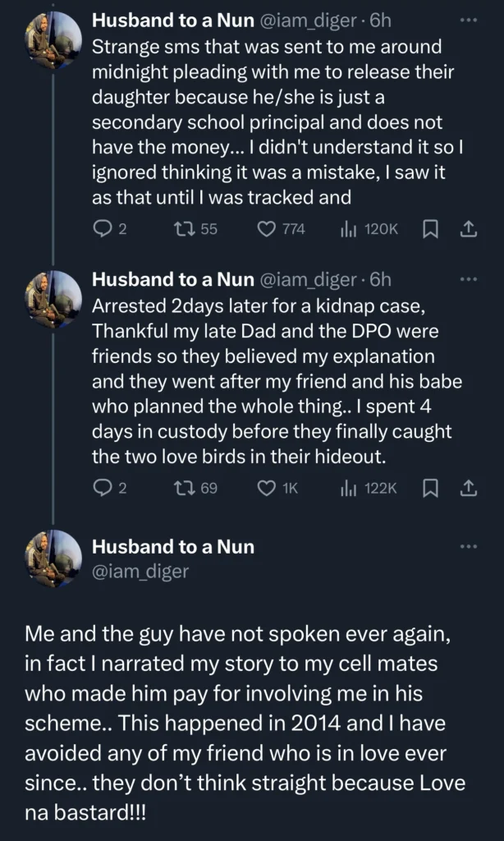
Task: Like the first tweet showing 774 likes
Action: (x=268, y=230)
